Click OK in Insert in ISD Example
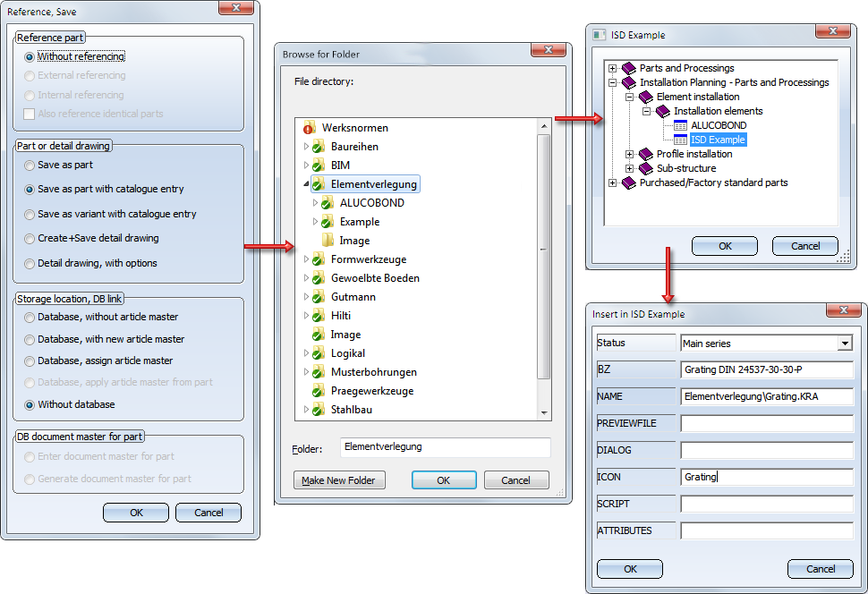Image resolution: width=868 pixels, height=594 pixels. (x=630, y=569)
